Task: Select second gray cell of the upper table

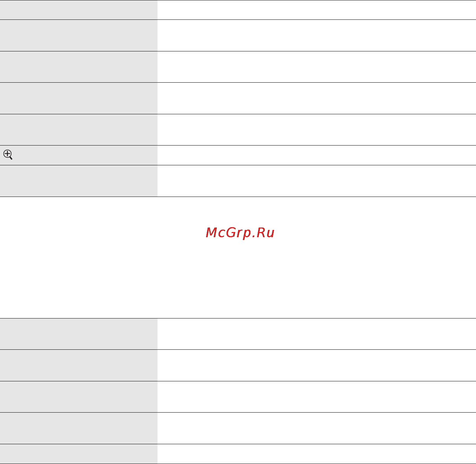Action: pyautogui.click(x=79, y=35)
